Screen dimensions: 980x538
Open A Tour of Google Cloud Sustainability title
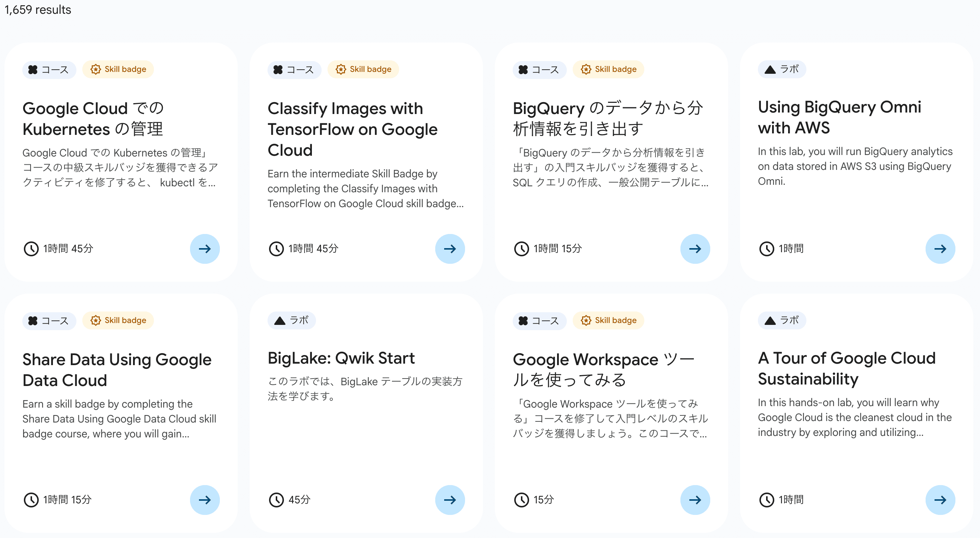coord(847,368)
